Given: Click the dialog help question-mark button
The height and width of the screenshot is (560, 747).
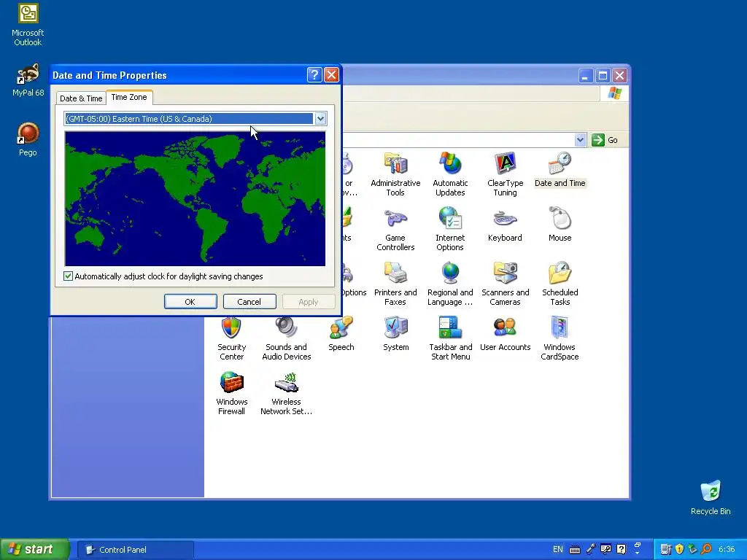Looking at the screenshot, I should tap(314, 75).
